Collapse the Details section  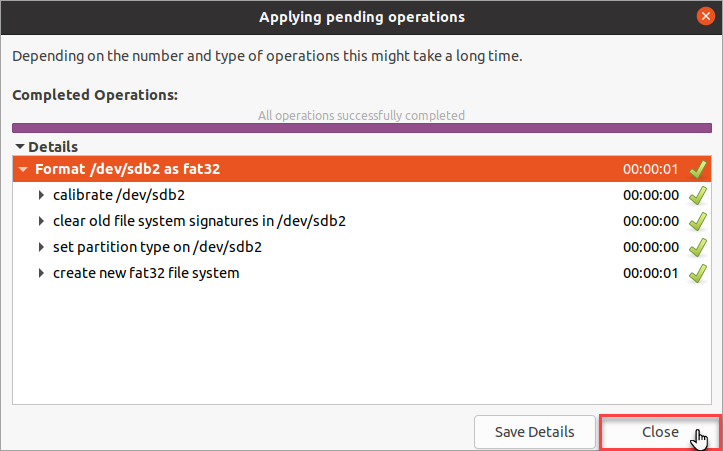pyautogui.click(x=19, y=147)
